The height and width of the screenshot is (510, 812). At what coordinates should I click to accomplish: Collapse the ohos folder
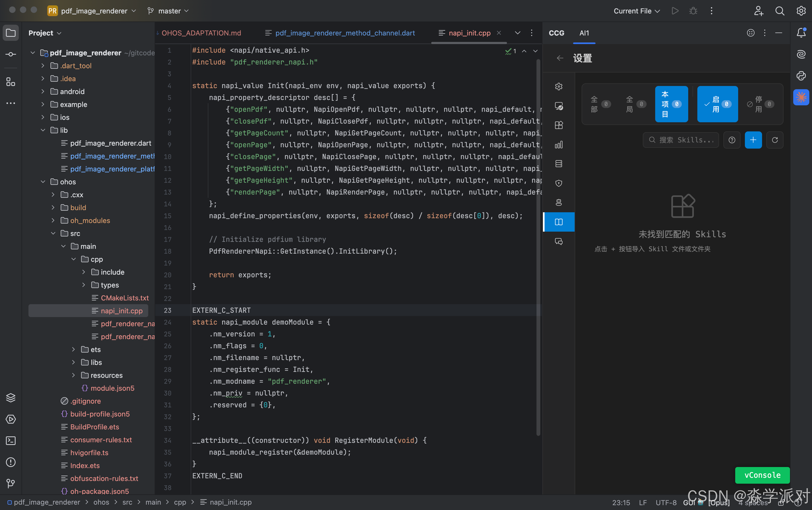click(x=43, y=182)
